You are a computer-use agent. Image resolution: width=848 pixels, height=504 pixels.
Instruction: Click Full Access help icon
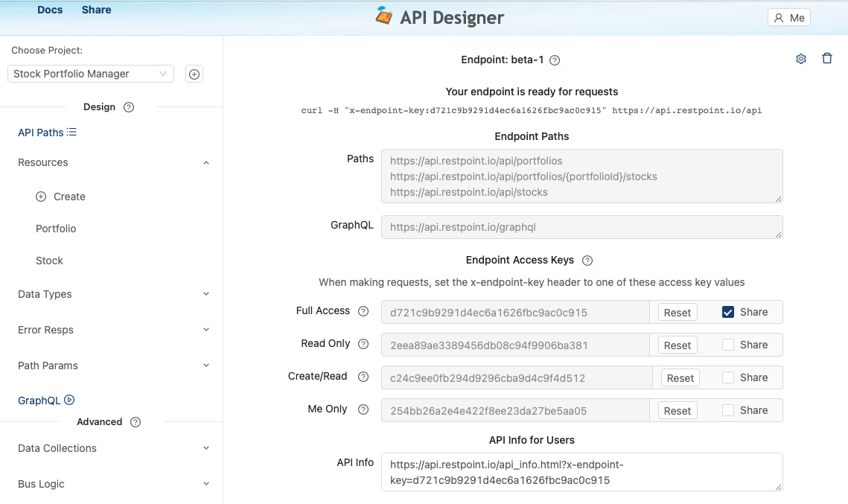point(363,311)
